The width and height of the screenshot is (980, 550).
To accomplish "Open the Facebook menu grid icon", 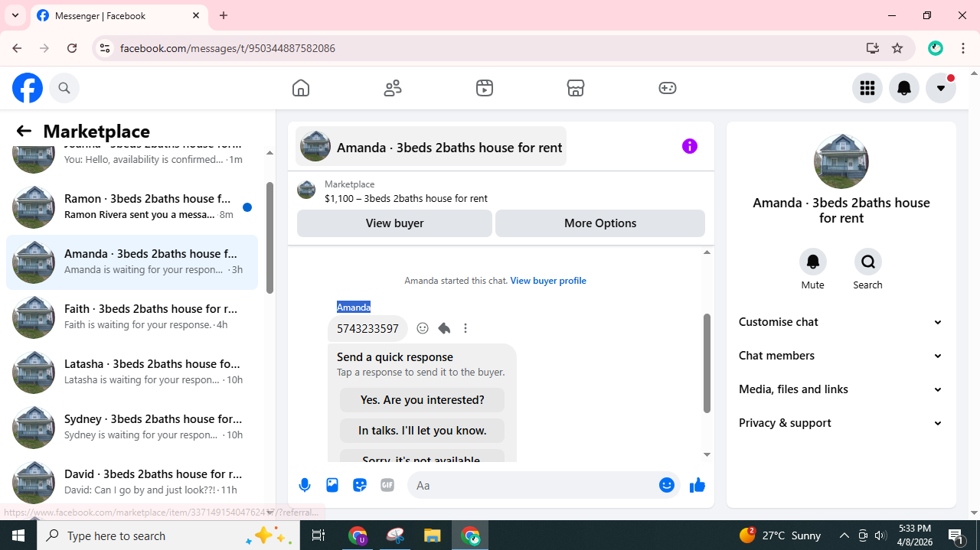I will (x=867, y=88).
